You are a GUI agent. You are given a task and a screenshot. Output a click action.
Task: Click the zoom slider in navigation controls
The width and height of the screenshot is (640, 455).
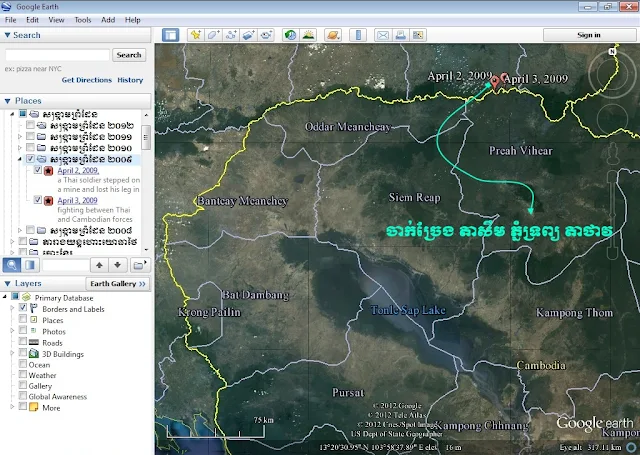(612, 215)
